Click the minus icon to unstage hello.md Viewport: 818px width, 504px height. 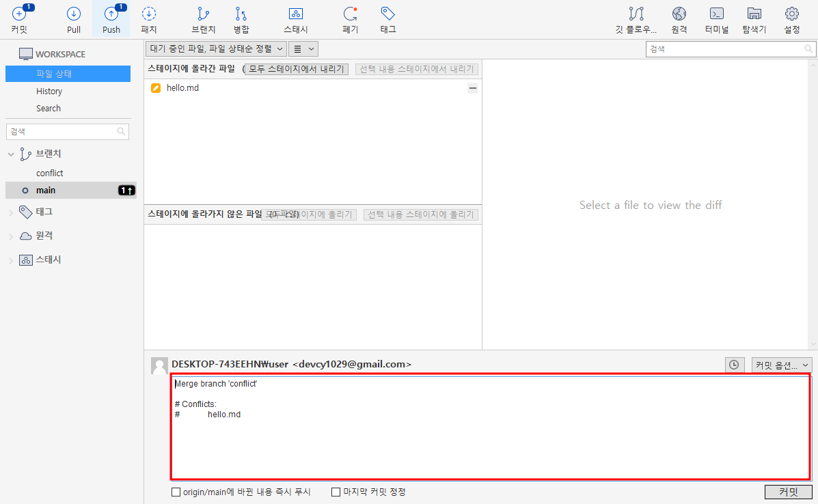473,88
